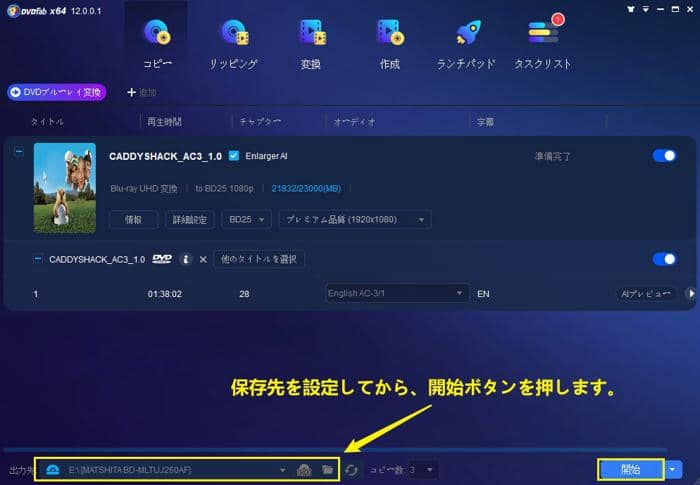The width and height of the screenshot is (700, 485).
Task: Click 他のタイトルを選択 to choose other titles
Action: click(x=259, y=259)
